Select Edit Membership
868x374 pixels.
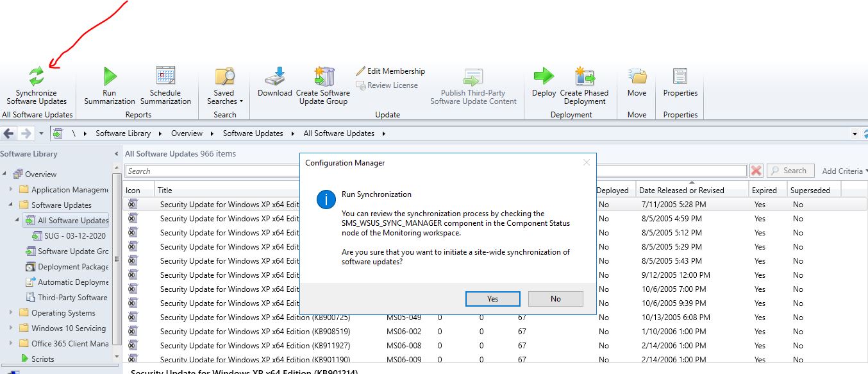tap(390, 71)
